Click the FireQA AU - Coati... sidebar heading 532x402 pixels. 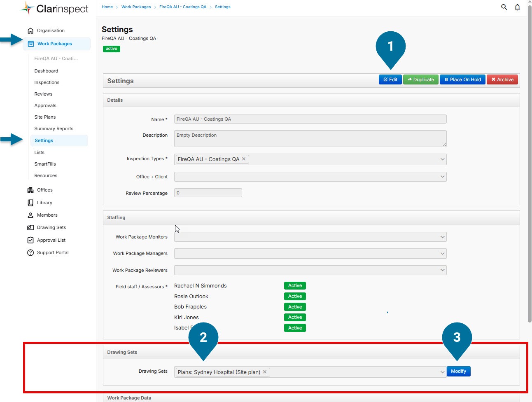tap(56, 58)
